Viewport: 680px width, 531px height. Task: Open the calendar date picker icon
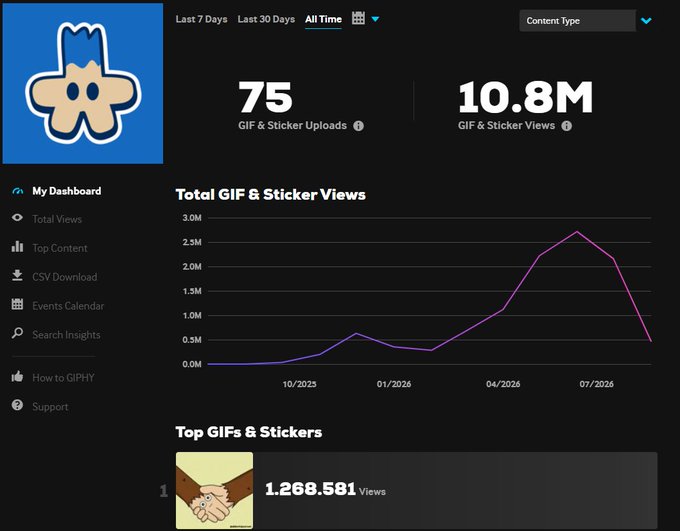358,18
